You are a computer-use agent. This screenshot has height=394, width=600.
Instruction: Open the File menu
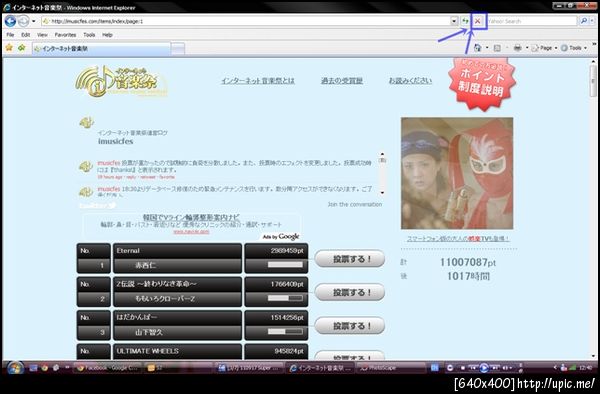pos(10,35)
